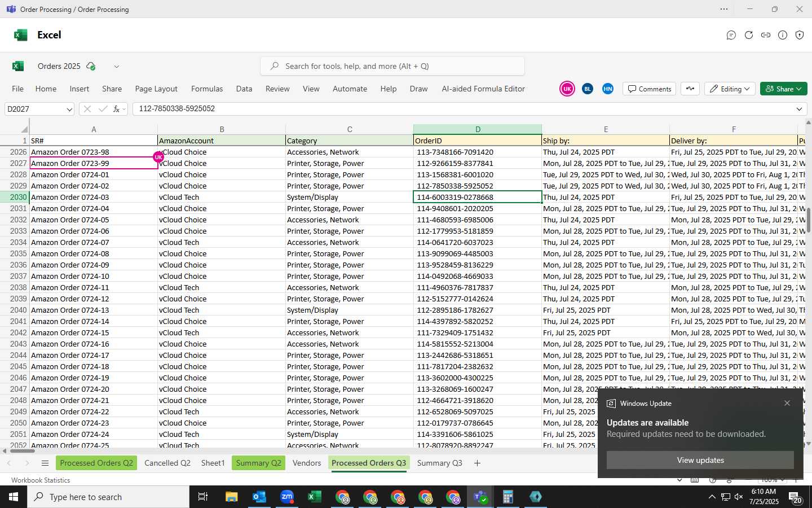This screenshot has height=508, width=812.
Task: Open the Editing mode dropdown
Action: (730, 89)
